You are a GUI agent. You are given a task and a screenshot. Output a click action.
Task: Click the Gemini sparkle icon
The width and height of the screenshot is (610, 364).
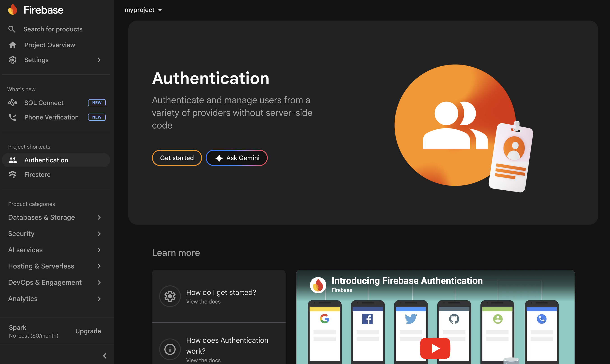pyautogui.click(x=219, y=158)
